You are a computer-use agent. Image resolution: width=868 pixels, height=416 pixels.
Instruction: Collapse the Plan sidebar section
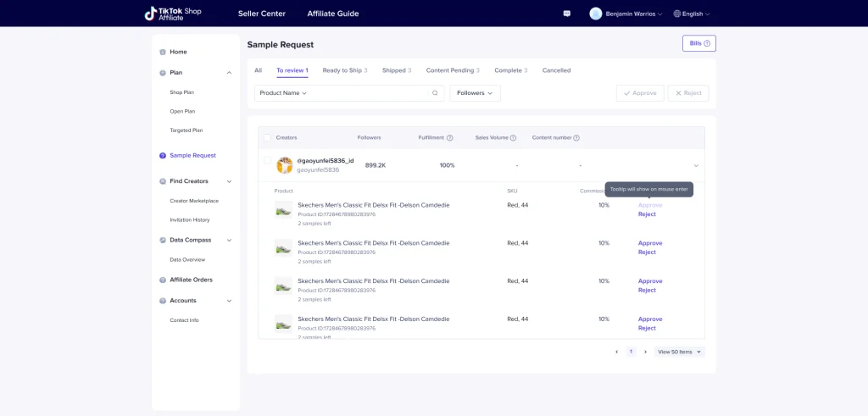(x=229, y=73)
